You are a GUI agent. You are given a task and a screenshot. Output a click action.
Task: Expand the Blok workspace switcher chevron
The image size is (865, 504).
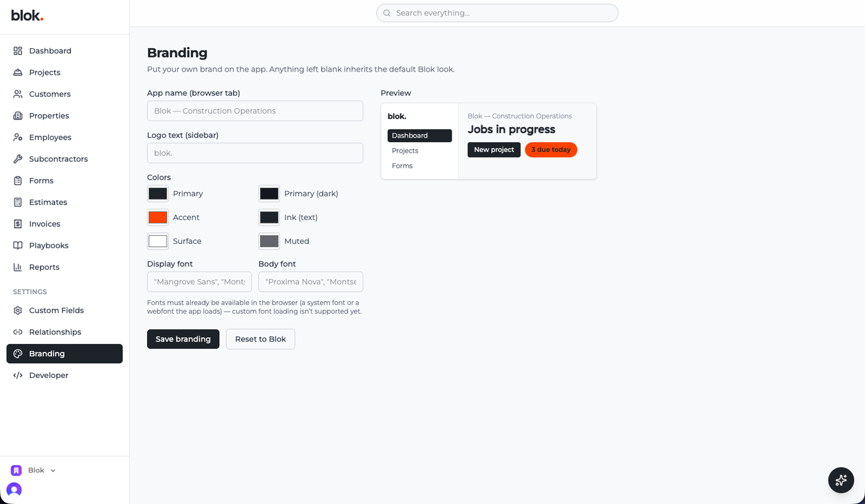[53, 471]
